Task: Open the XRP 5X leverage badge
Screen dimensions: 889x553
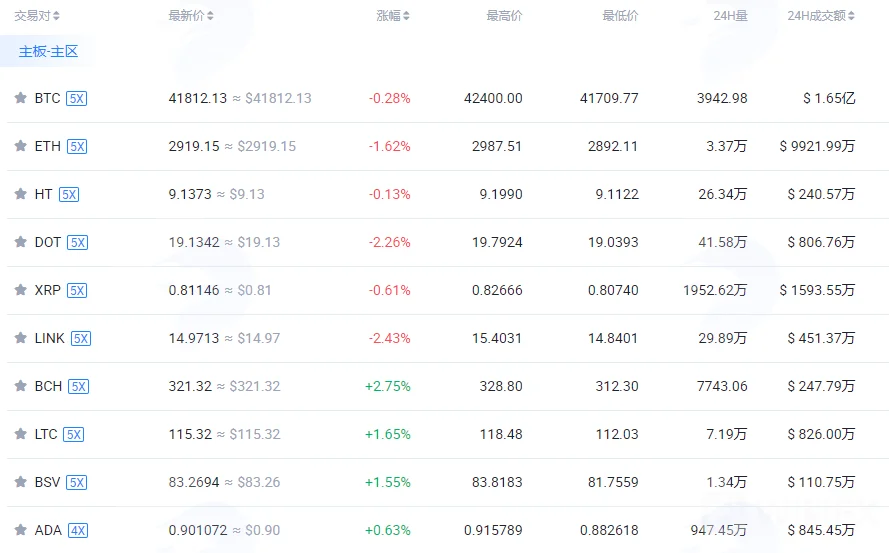Action: pos(77,291)
